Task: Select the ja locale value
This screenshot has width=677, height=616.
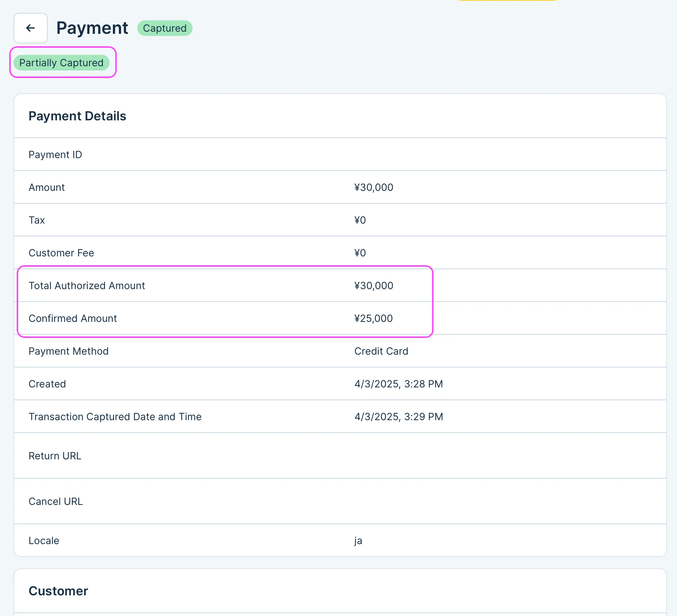Action: click(x=358, y=541)
